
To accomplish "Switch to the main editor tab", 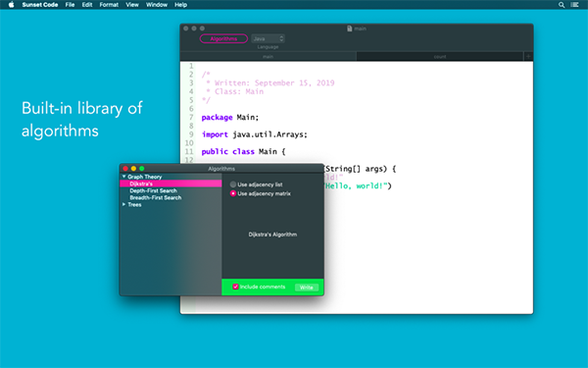I will [x=268, y=56].
